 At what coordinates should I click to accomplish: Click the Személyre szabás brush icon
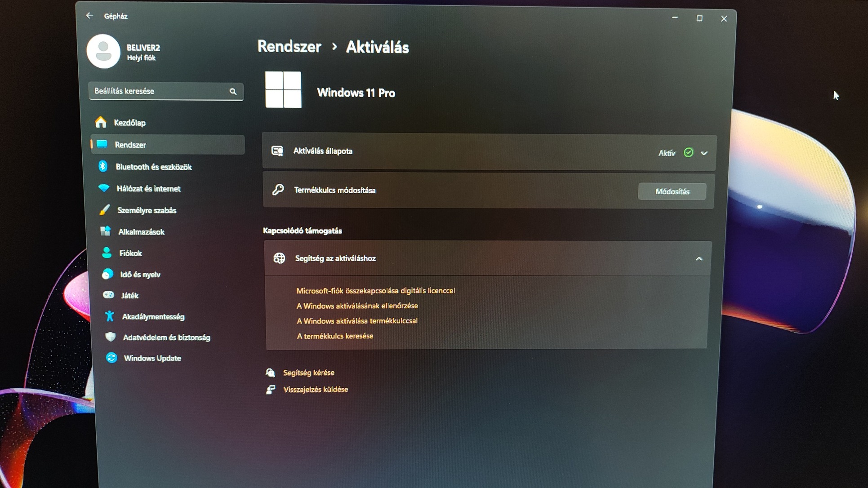click(x=105, y=210)
